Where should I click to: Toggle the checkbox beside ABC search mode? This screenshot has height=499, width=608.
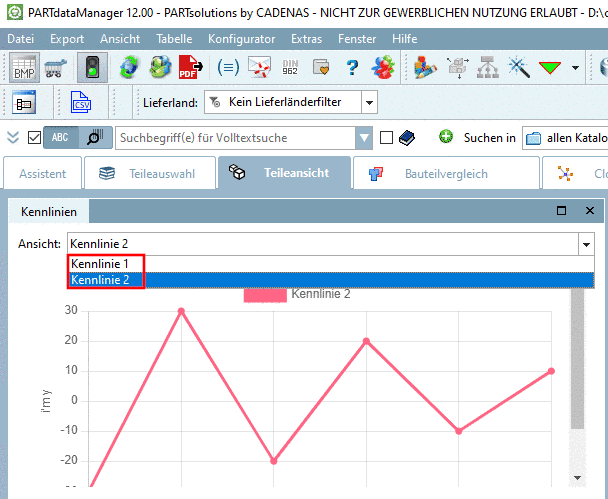(x=35, y=138)
